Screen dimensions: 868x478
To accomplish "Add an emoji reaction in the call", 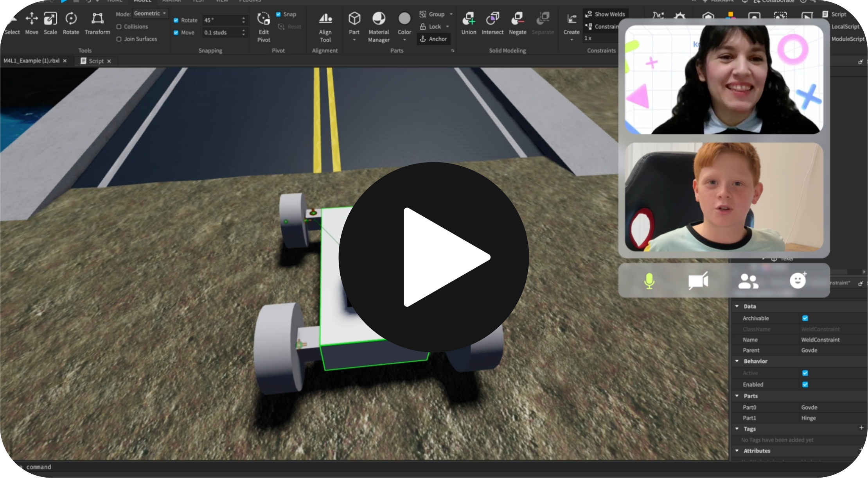I will coord(798,280).
